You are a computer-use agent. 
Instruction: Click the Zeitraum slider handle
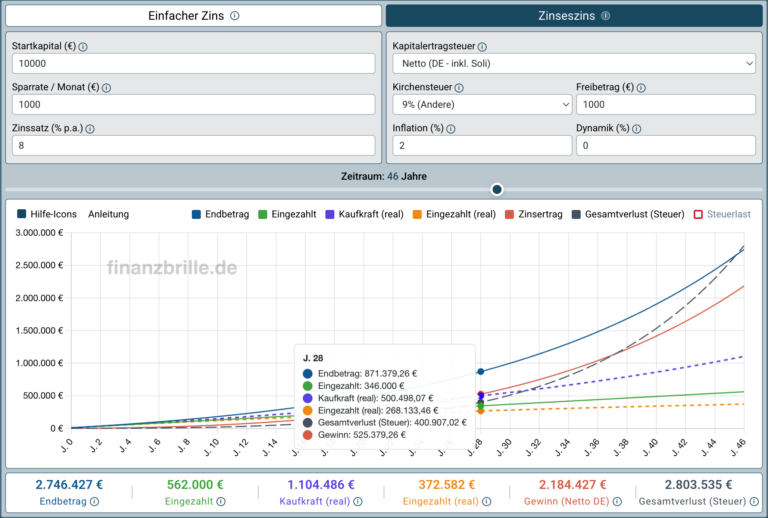tap(497, 189)
